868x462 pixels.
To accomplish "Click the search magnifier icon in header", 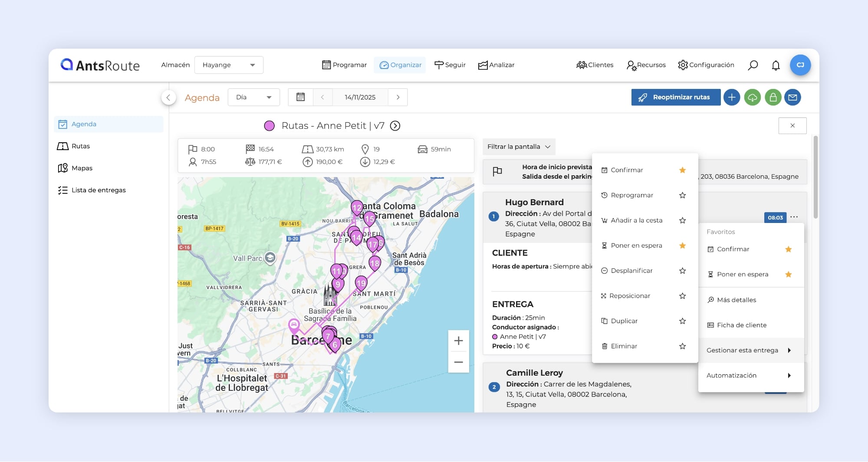I will [x=753, y=65].
